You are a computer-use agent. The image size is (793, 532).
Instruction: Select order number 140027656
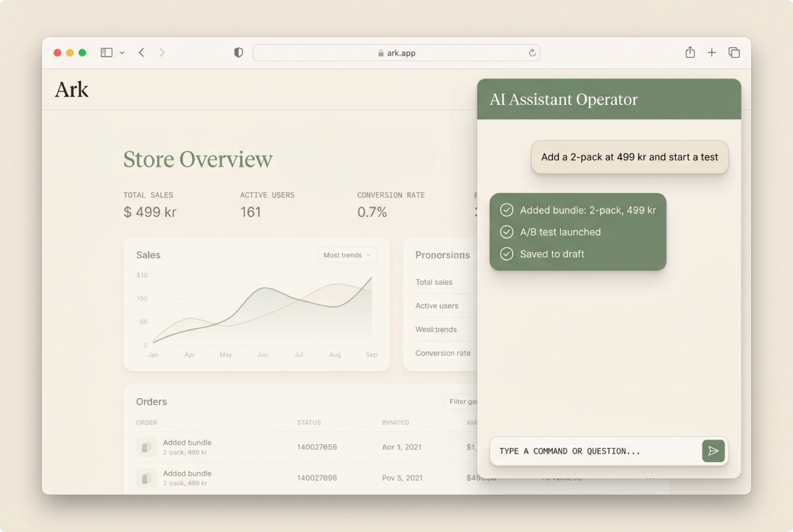click(317, 447)
